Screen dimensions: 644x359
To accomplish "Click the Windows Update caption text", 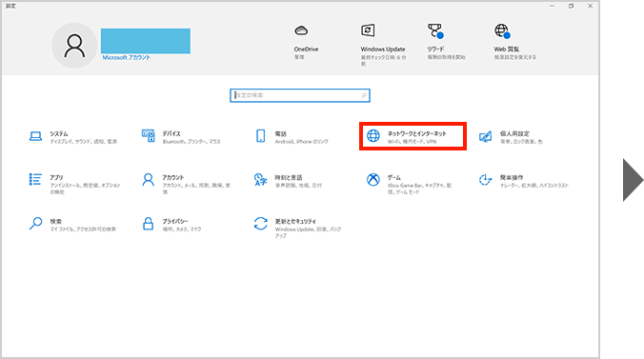I will tap(383, 50).
